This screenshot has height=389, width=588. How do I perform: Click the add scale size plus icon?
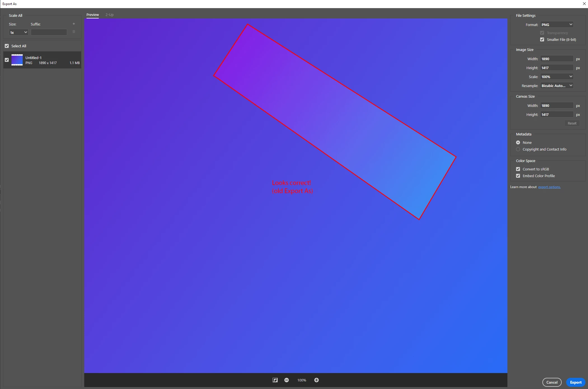tap(74, 24)
